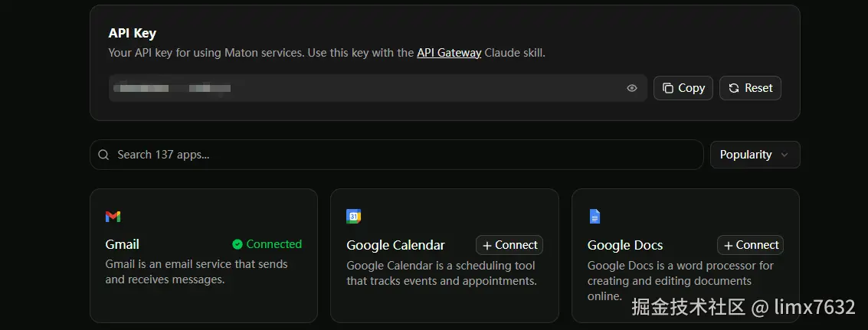Click the green Connected checkmark icon
Screen dimensions: 868x330
click(x=237, y=244)
